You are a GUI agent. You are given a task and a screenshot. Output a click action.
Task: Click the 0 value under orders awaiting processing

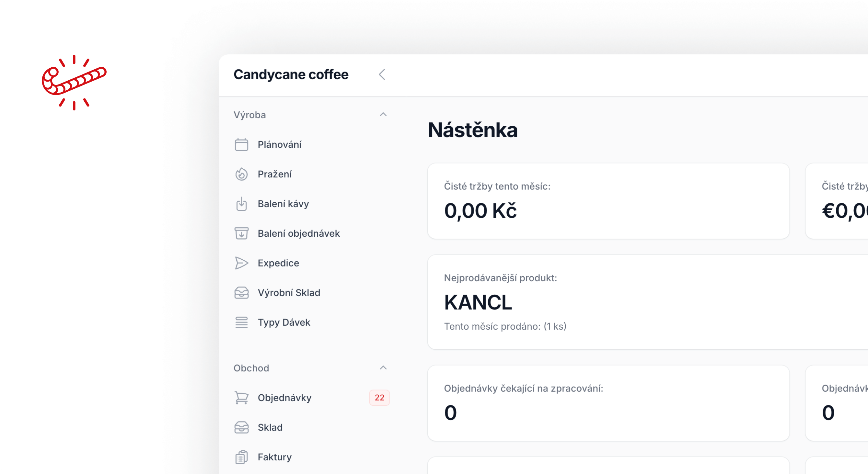[450, 413]
